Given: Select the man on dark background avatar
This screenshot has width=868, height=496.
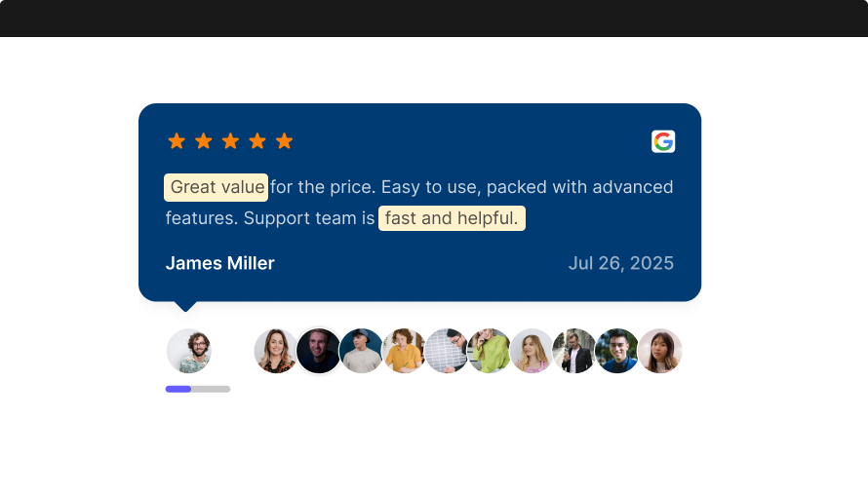Looking at the screenshot, I should (x=319, y=351).
